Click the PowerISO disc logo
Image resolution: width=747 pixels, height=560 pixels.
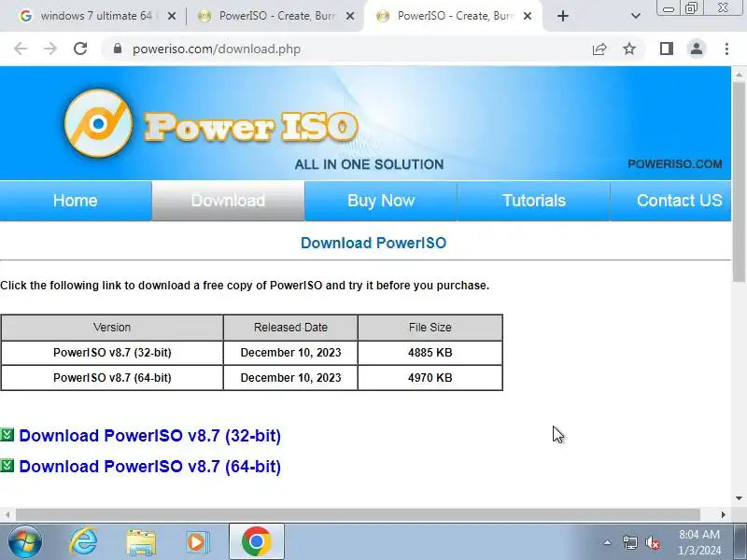coord(98,123)
